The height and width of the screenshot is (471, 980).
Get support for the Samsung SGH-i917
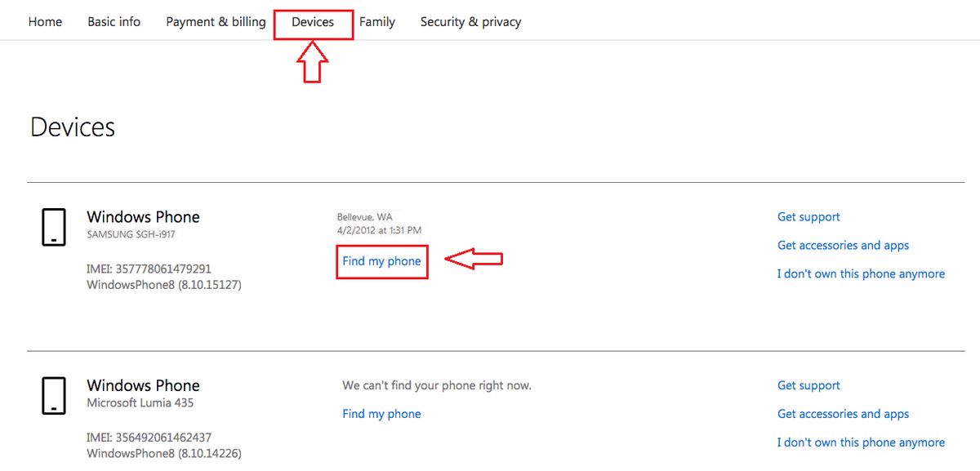808,217
